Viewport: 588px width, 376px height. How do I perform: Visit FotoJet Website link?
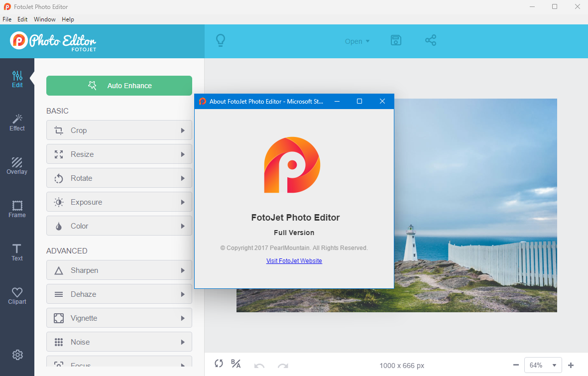294,261
